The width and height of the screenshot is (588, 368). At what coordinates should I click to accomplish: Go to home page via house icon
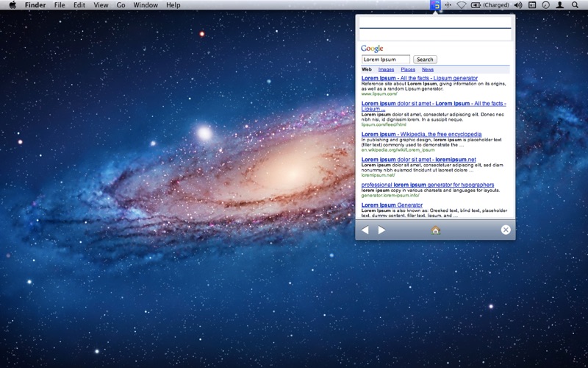435,230
